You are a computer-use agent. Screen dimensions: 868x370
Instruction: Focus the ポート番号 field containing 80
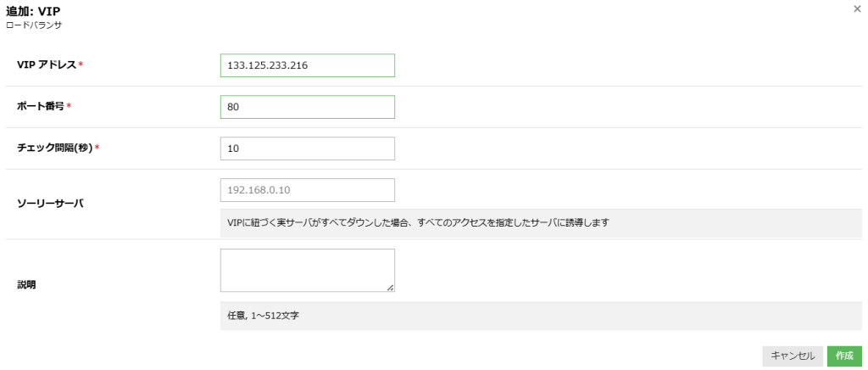tap(307, 107)
